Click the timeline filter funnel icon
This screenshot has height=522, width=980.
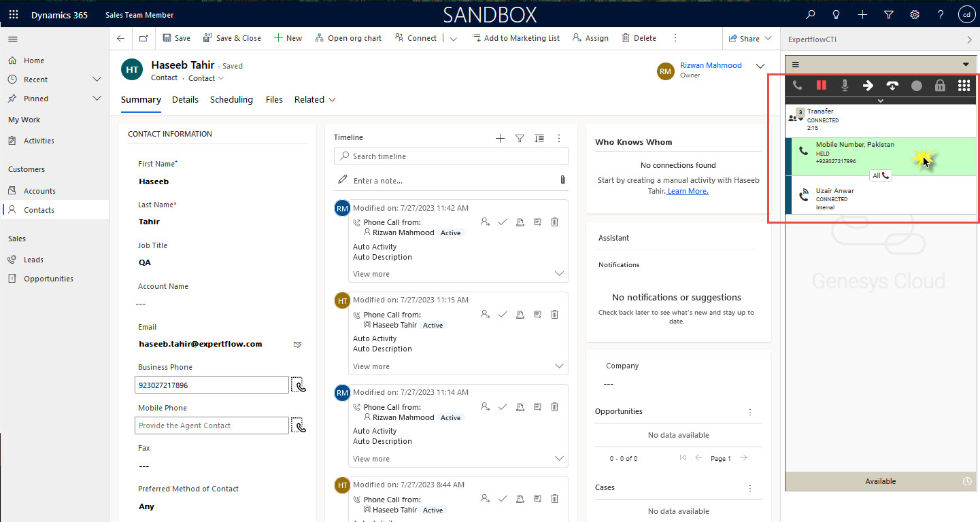[x=520, y=138]
